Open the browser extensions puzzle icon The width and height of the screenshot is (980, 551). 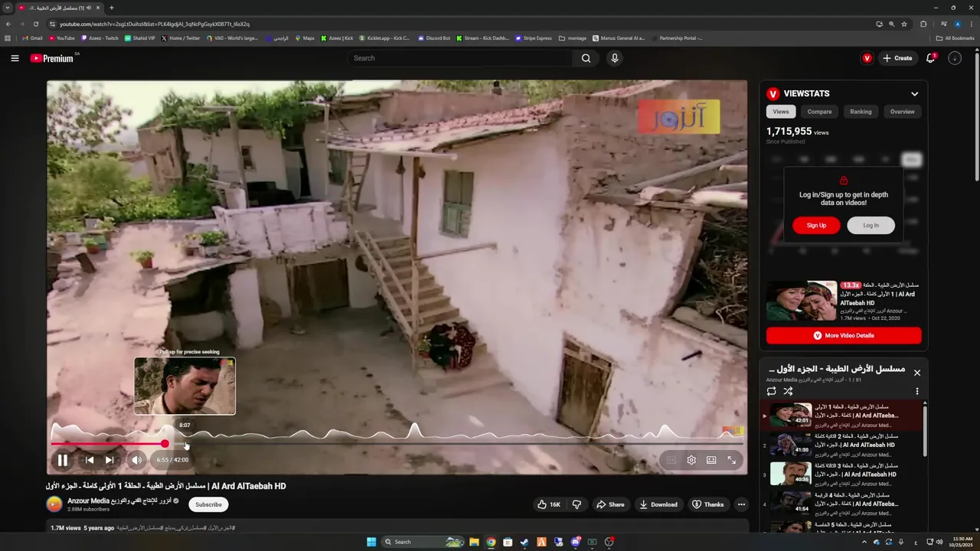tap(923, 24)
